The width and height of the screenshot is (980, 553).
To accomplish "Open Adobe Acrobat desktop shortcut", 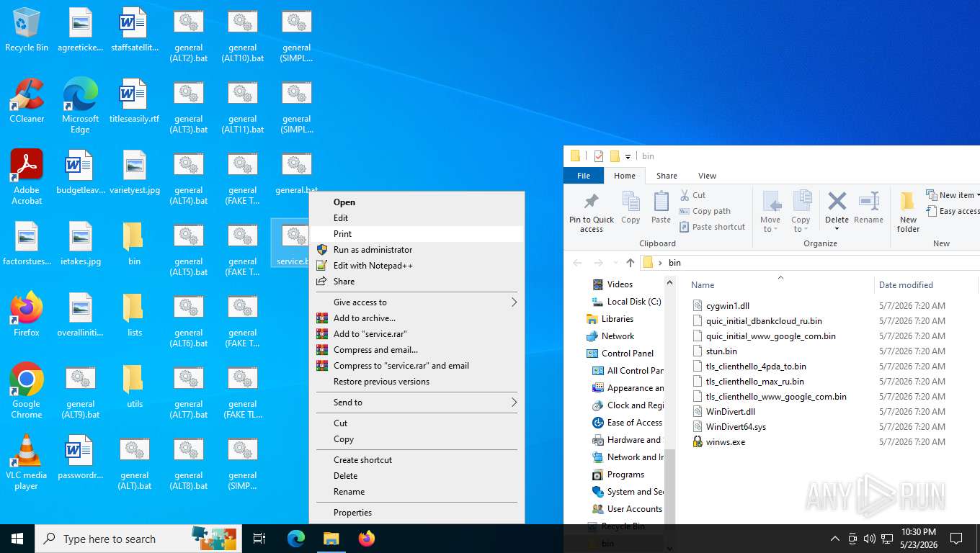I will pyautogui.click(x=27, y=177).
